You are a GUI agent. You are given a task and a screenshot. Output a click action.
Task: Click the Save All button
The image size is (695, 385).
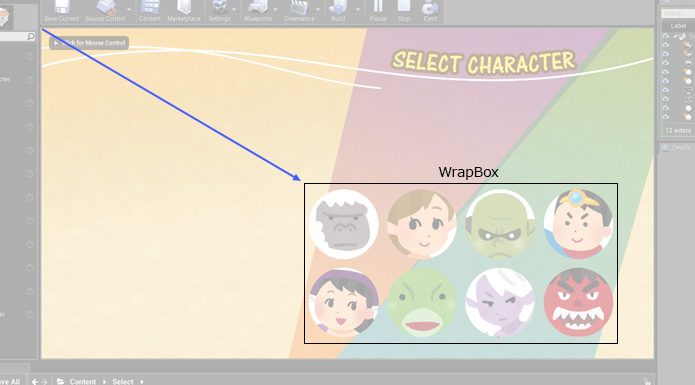point(10,381)
